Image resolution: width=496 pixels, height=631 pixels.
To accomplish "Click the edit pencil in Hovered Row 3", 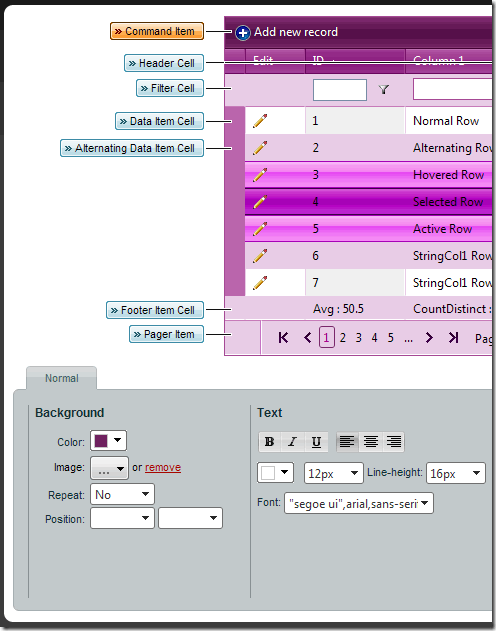I will coord(260,175).
